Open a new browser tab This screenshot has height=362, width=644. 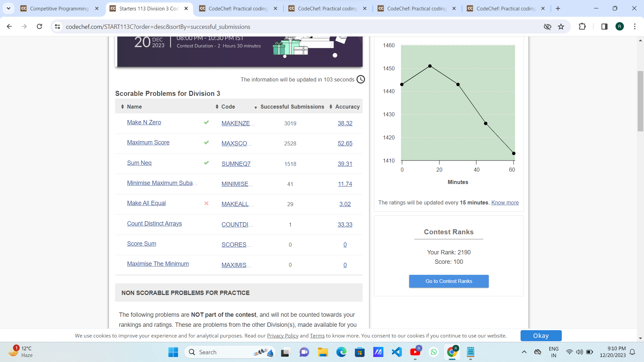point(558,8)
